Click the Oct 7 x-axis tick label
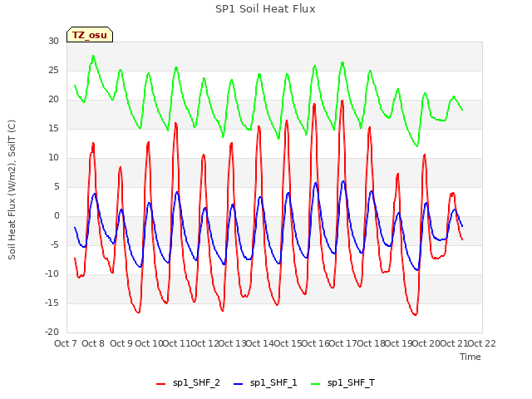Image resolution: width=532 pixels, height=399 pixels. point(66,343)
